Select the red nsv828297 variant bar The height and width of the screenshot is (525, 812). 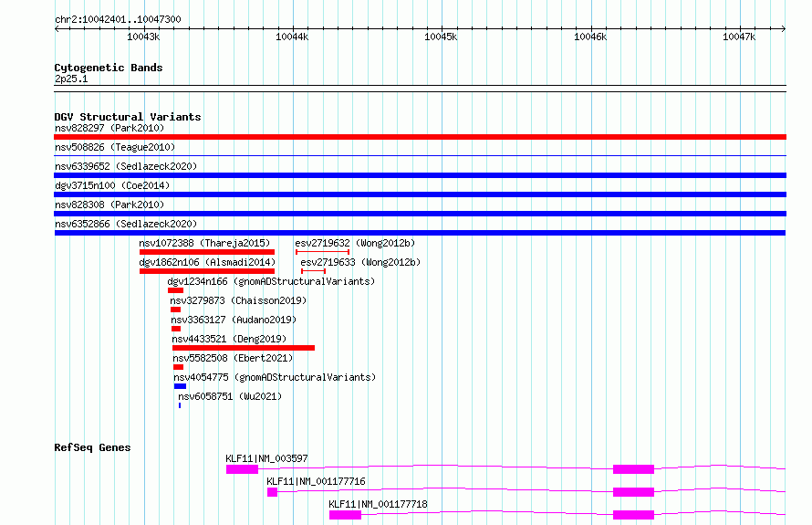click(420, 137)
